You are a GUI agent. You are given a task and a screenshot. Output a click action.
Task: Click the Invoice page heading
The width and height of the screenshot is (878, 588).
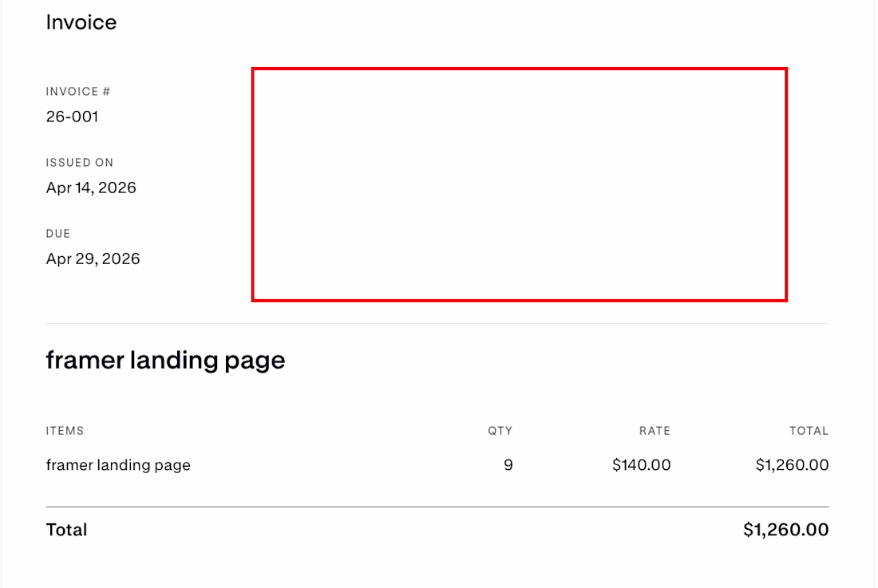(x=81, y=22)
